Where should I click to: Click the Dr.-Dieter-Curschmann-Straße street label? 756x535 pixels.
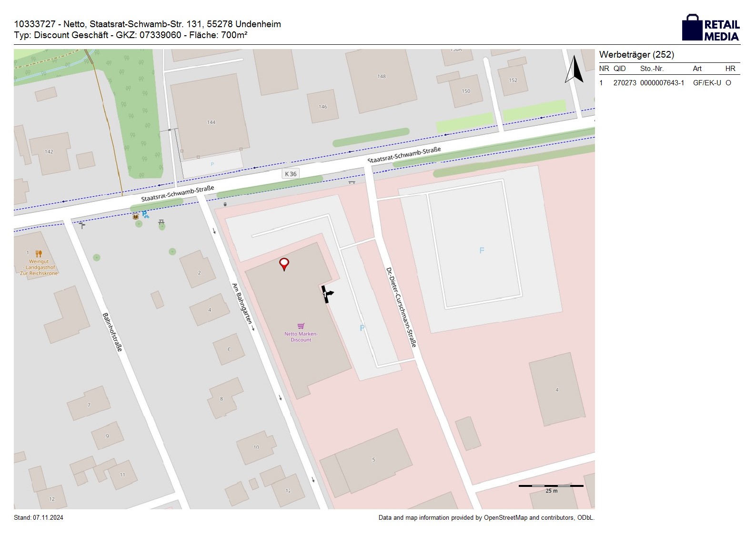(401, 307)
